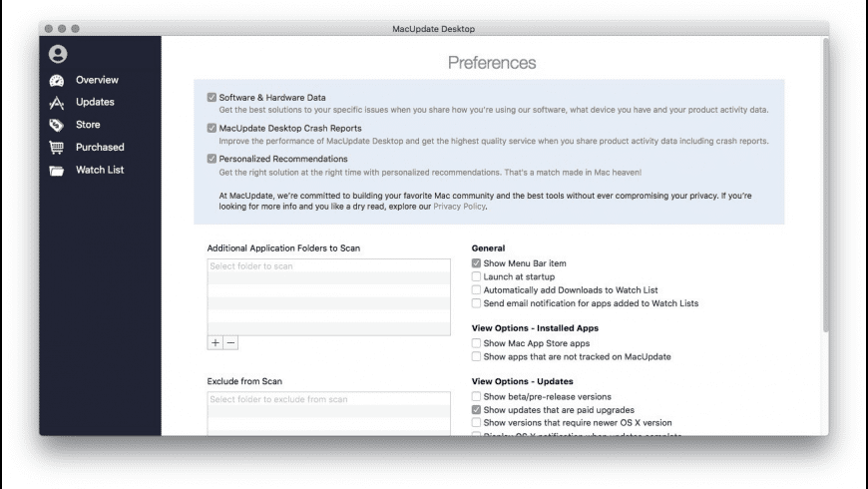Click the MacUpdate Desktop window title

click(x=433, y=29)
